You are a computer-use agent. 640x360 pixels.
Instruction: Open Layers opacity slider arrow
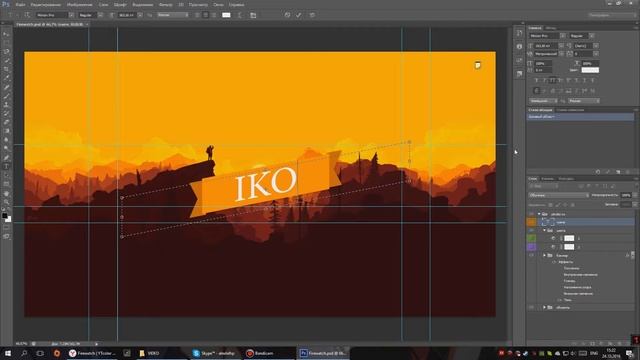pos(635,196)
